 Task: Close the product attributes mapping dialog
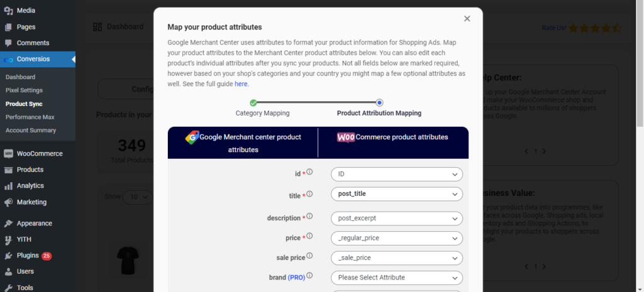(467, 19)
